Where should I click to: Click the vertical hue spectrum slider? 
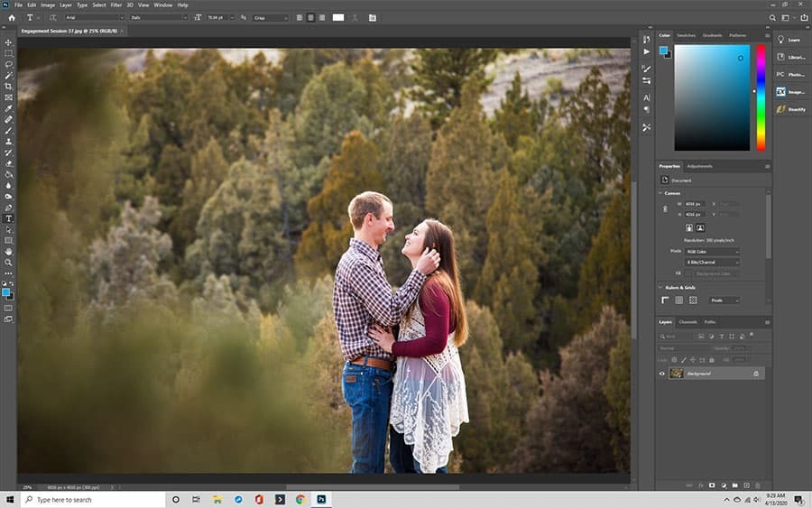(x=761, y=97)
